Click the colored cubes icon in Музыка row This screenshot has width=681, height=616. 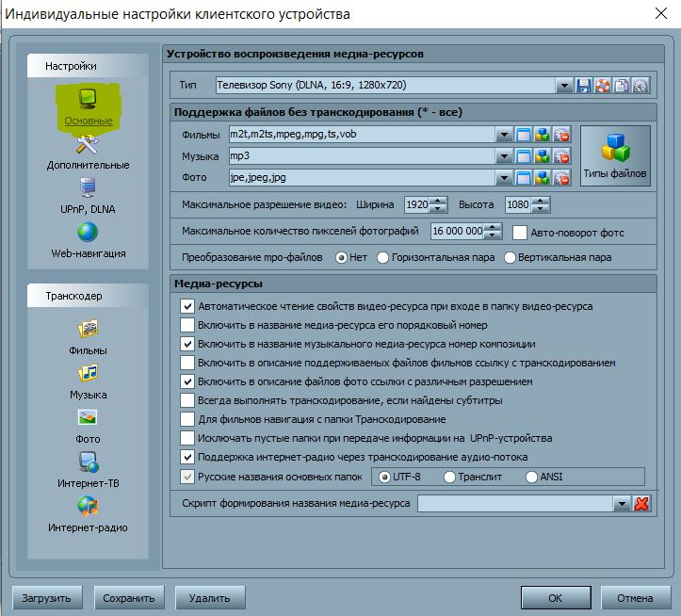[x=543, y=155]
